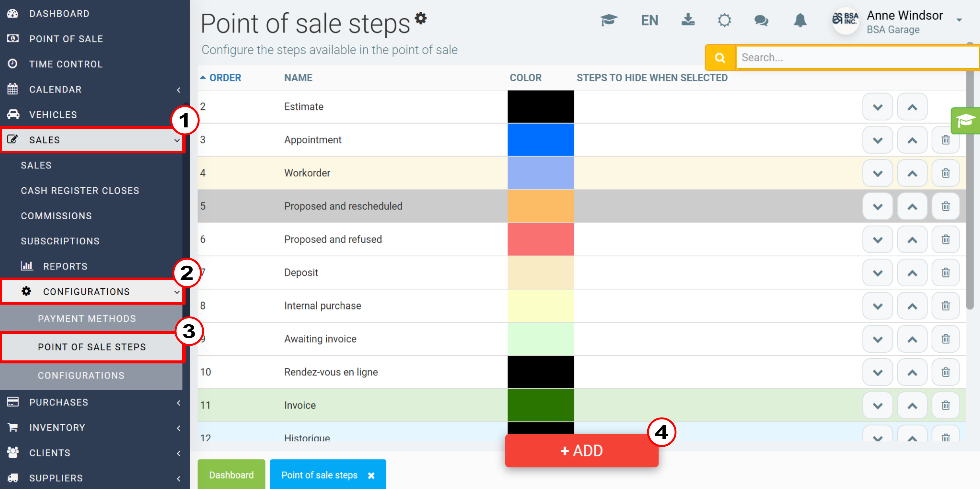Open the Vehicles section icon
Viewport: 980px width, 489px height.
[12, 114]
